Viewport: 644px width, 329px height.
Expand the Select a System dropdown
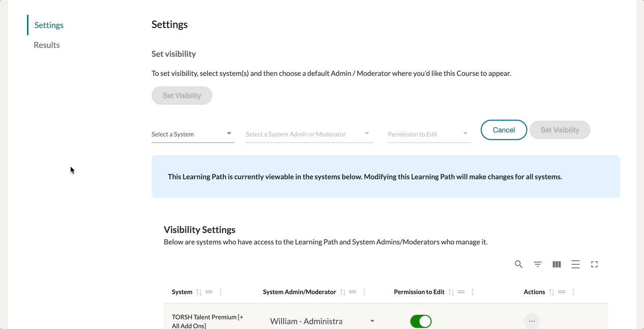(193, 134)
